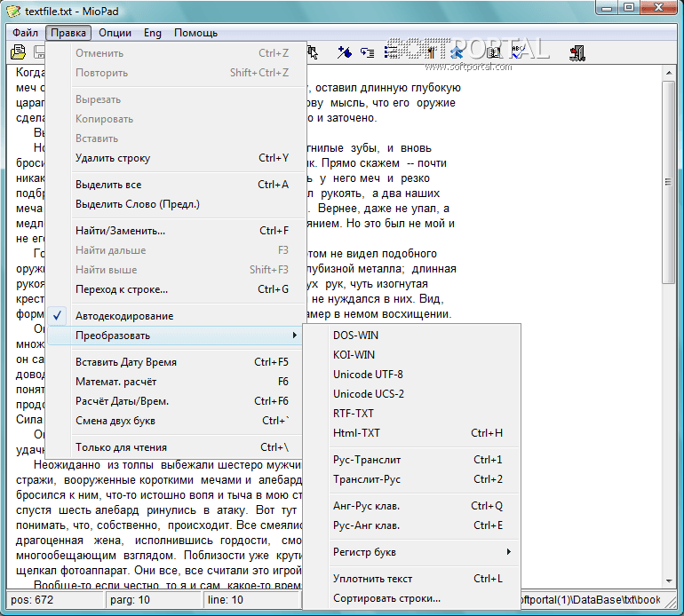Click the Вставить clipboard paste entry
This screenshot has width=684, height=616.
[x=176, y=138]
